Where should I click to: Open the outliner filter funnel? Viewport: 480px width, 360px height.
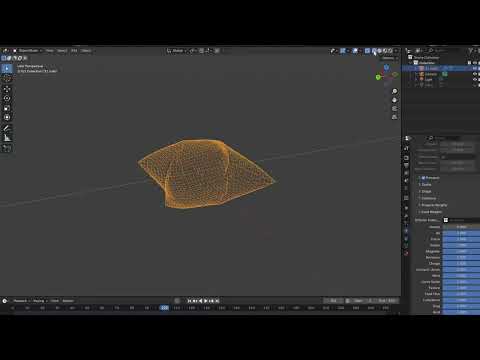pyautogui.click(x=470, y=51)
